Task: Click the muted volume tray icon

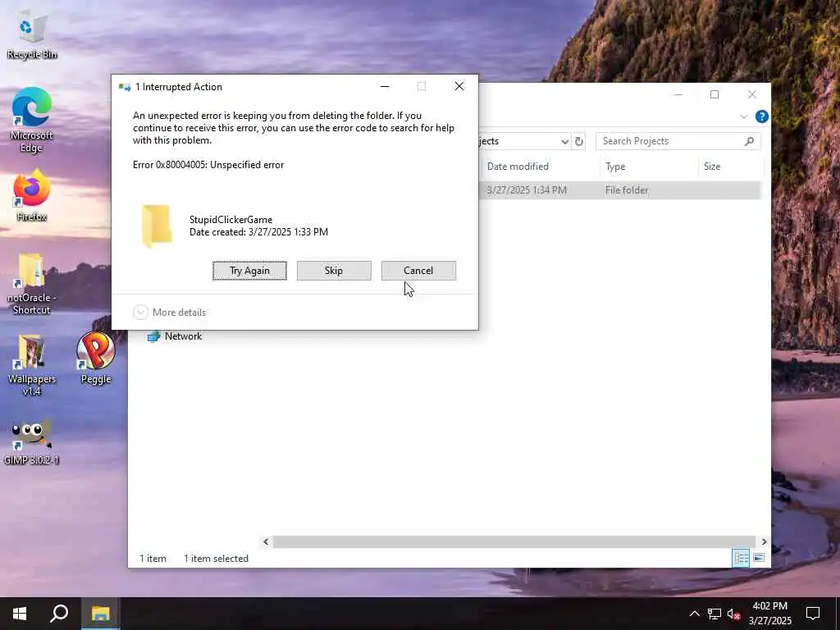Action: coord(733,614)
